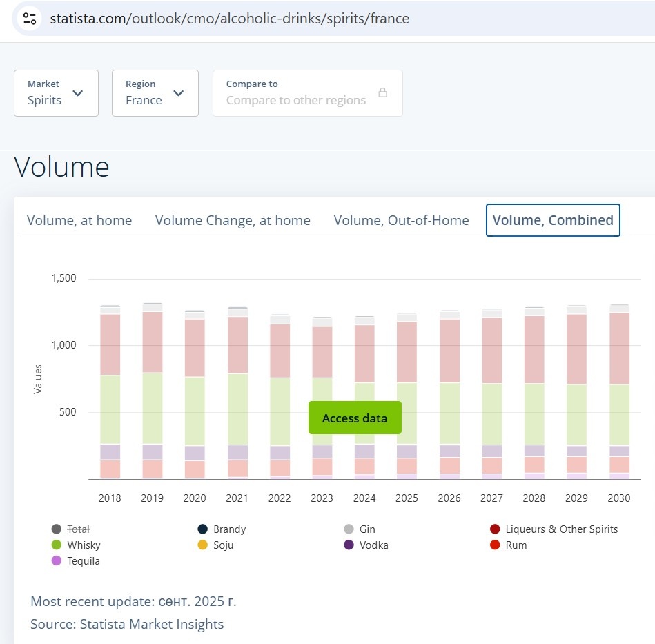655x644 pixels.
Task: Click the 2030 stacked bar in chart
Action: click(x=619, y=392)
